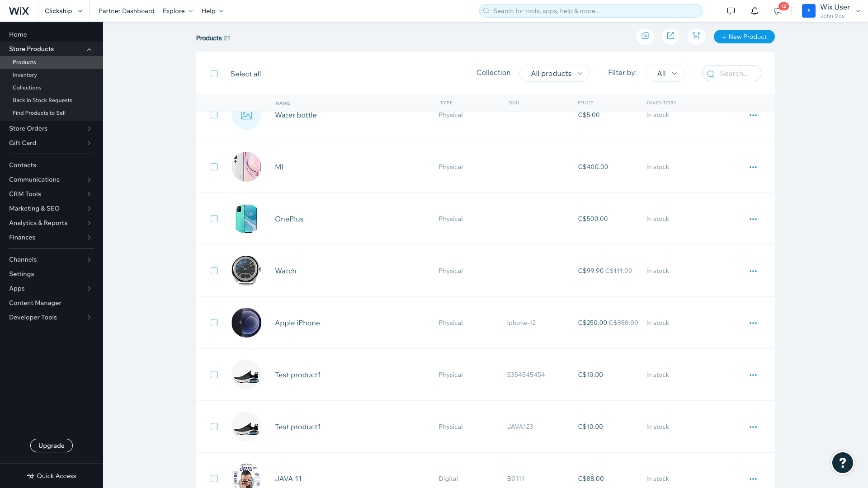Open the chat messages icon
Viewport: 868px width, 488px height.
(731, 11)
